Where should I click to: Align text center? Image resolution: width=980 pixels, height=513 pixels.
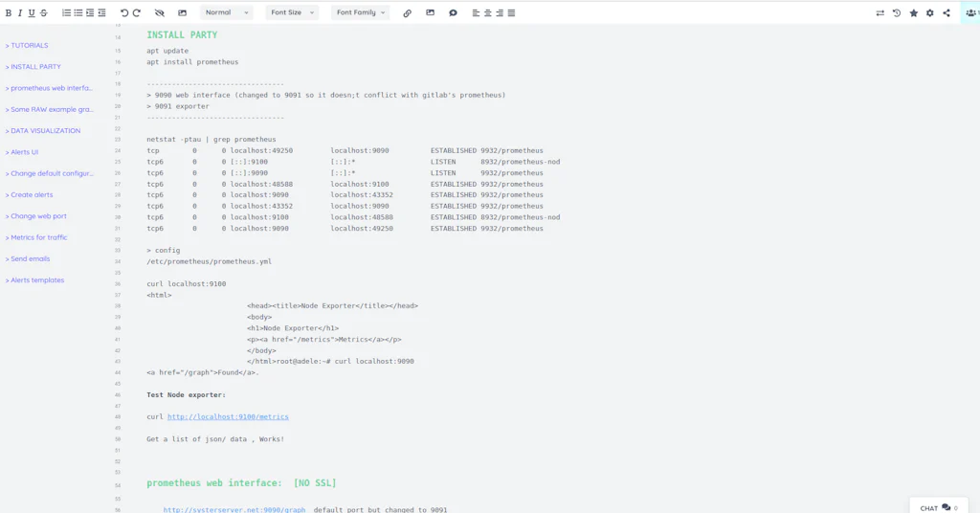(487, 12)
